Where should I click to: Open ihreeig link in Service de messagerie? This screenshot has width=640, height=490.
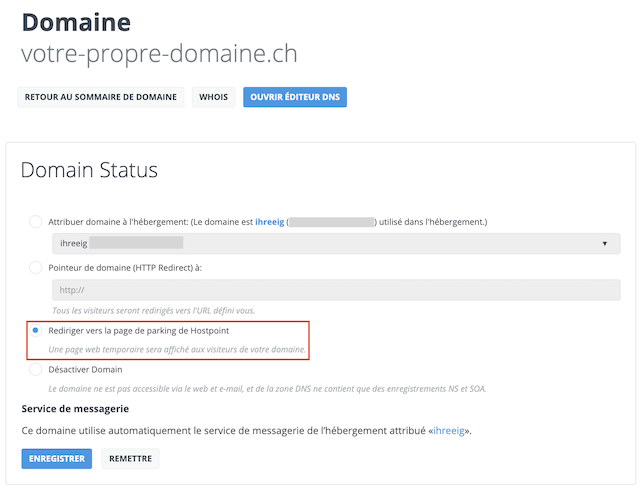pos(449,431)
